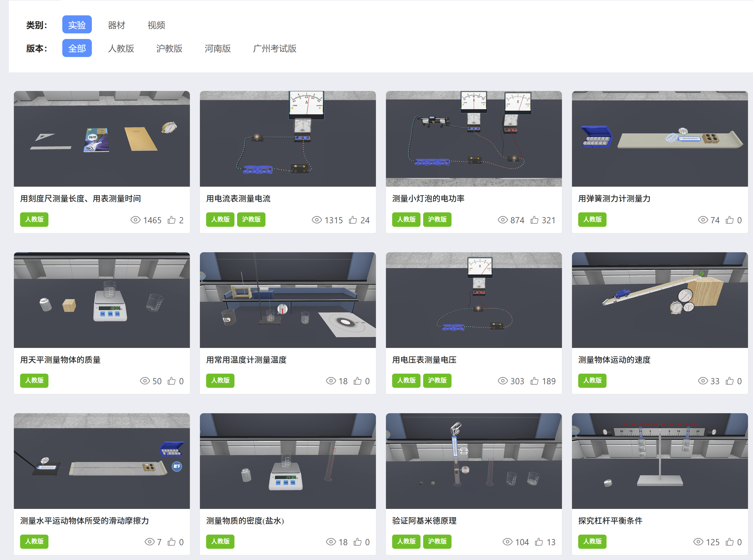
Task: Like the 用天平测量物体的质量 experiment
Action: (172, 381)
